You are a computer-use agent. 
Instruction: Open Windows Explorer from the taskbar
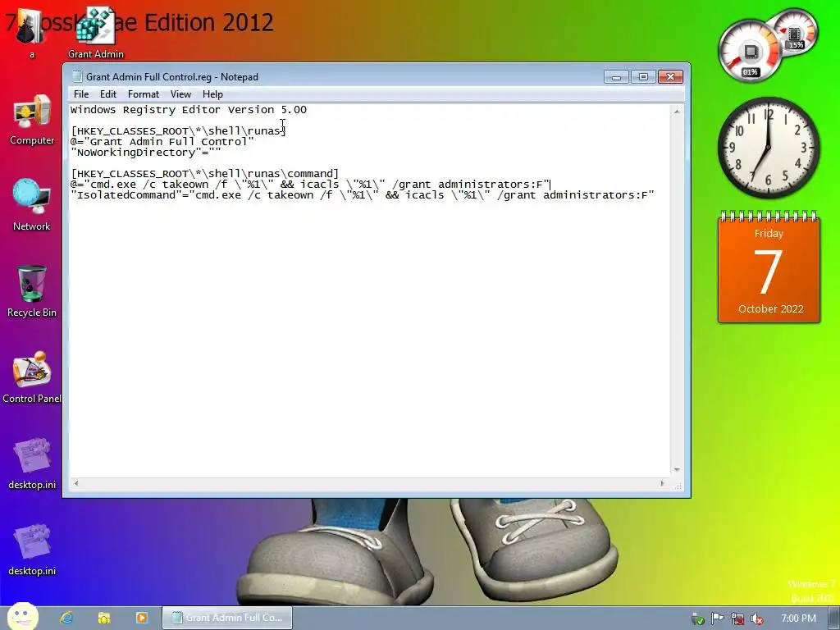coord(104,618)
